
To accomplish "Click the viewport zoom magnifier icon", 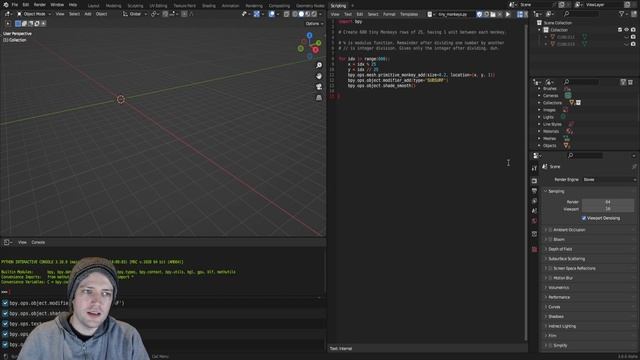I will pos(319,65).
